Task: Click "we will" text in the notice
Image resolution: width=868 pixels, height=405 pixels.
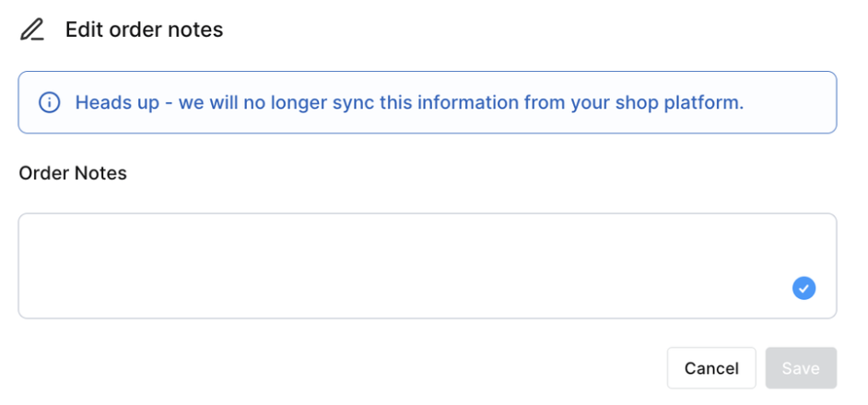Action: tap(208, 102)
